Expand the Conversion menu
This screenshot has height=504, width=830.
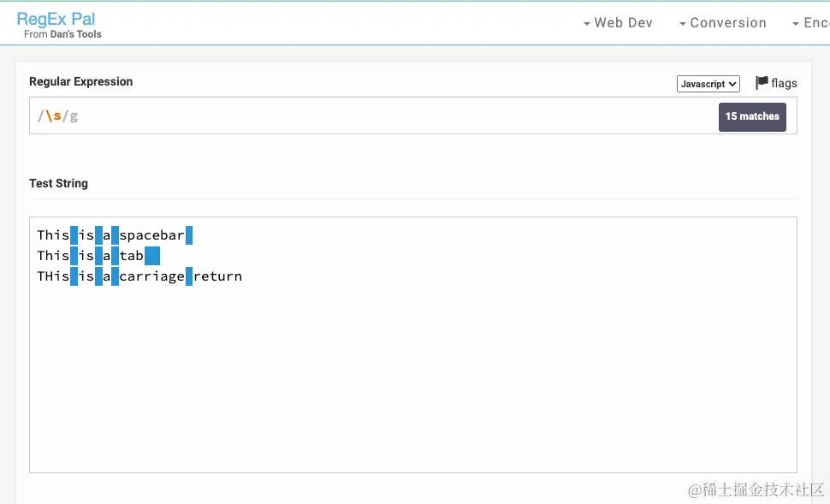[722, 23]
